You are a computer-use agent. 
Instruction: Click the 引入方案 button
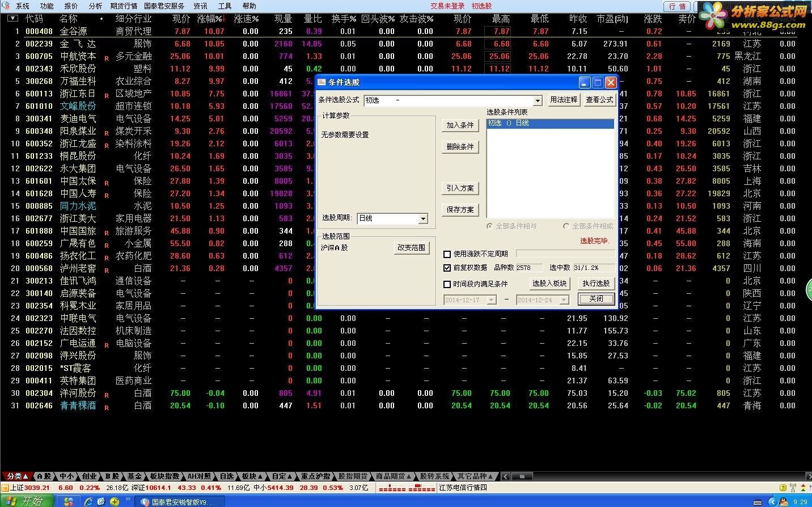click(x=460, y=188)
